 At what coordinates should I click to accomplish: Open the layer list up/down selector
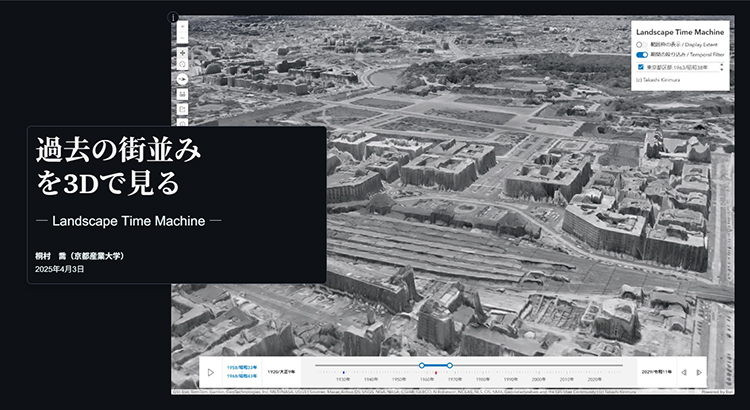coord(722,67)
